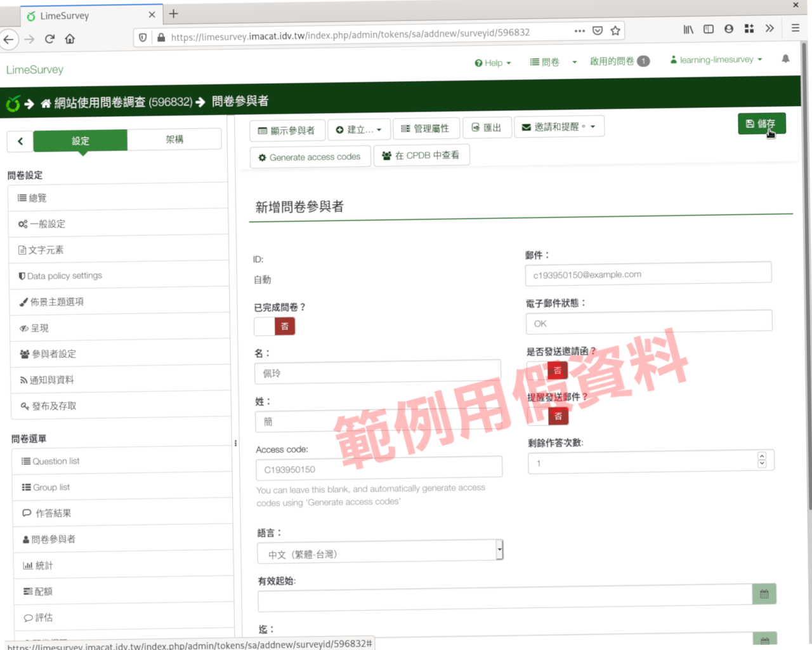Open 總覽 in sidebar

coord(118,197)
